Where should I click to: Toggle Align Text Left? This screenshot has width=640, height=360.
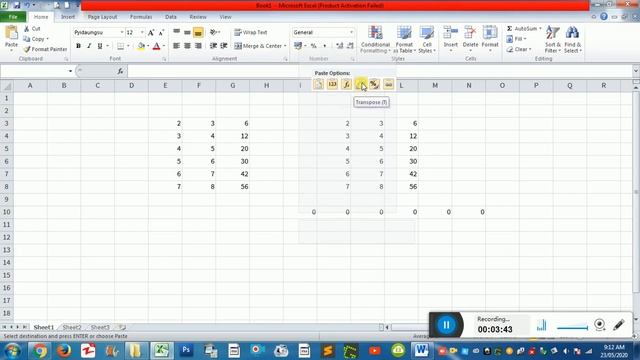[x=176, y=46]
